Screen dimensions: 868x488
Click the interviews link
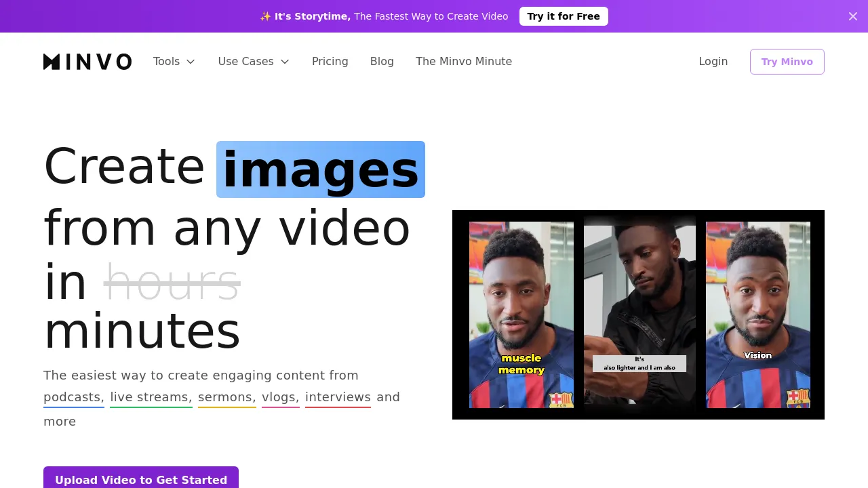click(x=338, y=397)
